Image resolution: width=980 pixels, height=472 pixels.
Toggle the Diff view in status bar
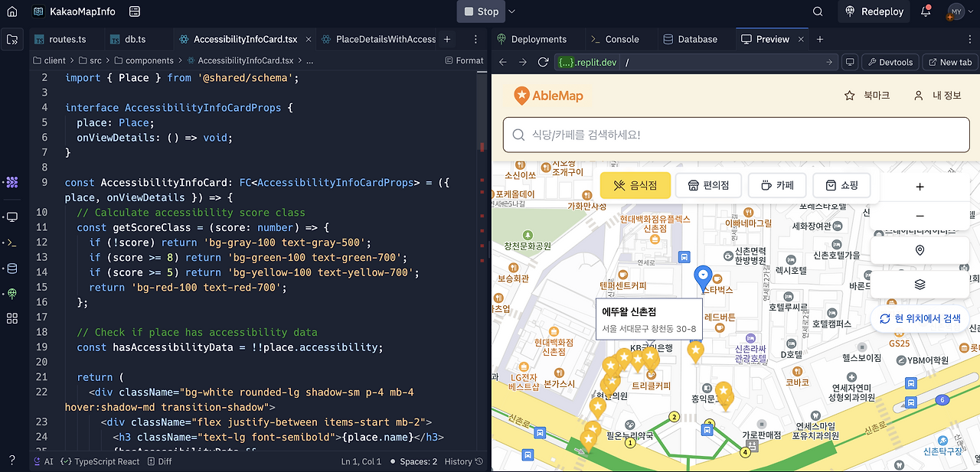pyautogui.click(x=159, y=461)
